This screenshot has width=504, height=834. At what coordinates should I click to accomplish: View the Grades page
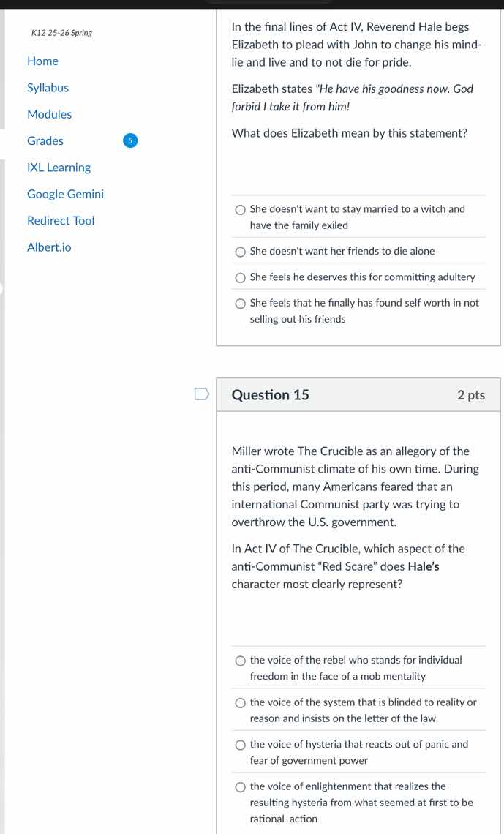tap(45, 140)
